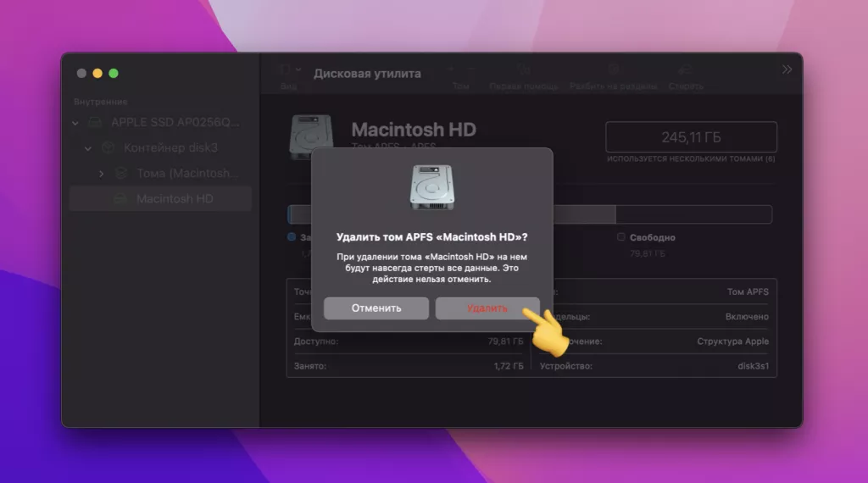Click the disk usage bar
The height and width of the screenshot is (483, 868).
pyautogui.click(x=530, y=214)
